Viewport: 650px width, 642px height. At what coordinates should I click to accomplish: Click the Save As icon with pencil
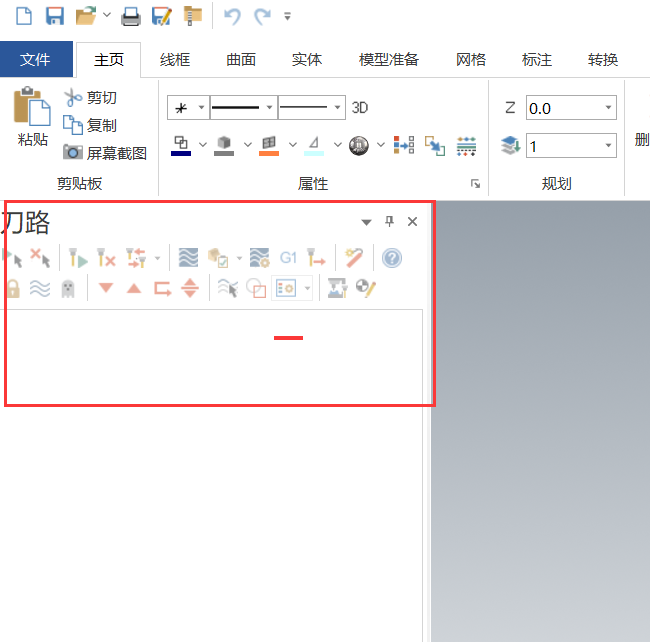pyautogui.click(x=162, y=17)
